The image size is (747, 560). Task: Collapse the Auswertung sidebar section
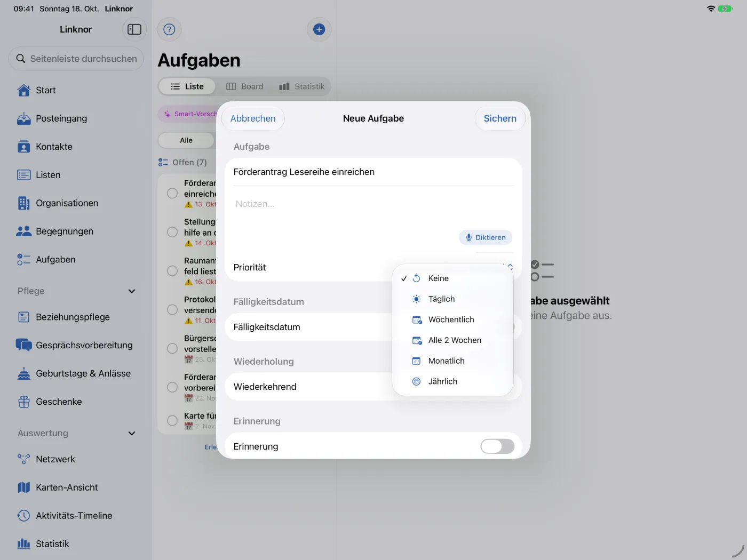(x=132, y=434)
